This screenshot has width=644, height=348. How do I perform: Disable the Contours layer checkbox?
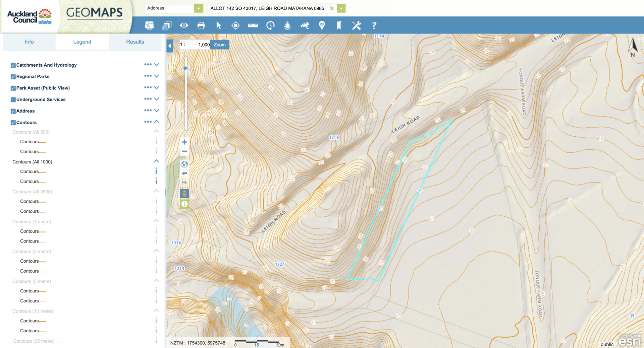13,123
